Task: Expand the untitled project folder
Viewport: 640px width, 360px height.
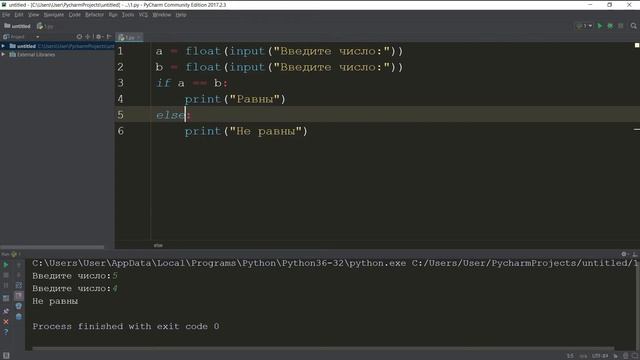Action: (x=3, y=46)
